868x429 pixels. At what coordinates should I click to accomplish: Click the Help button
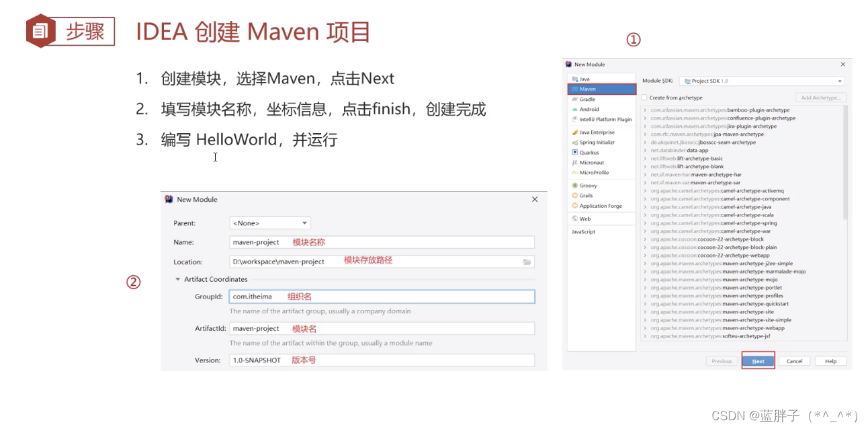[x=830, y=361]
